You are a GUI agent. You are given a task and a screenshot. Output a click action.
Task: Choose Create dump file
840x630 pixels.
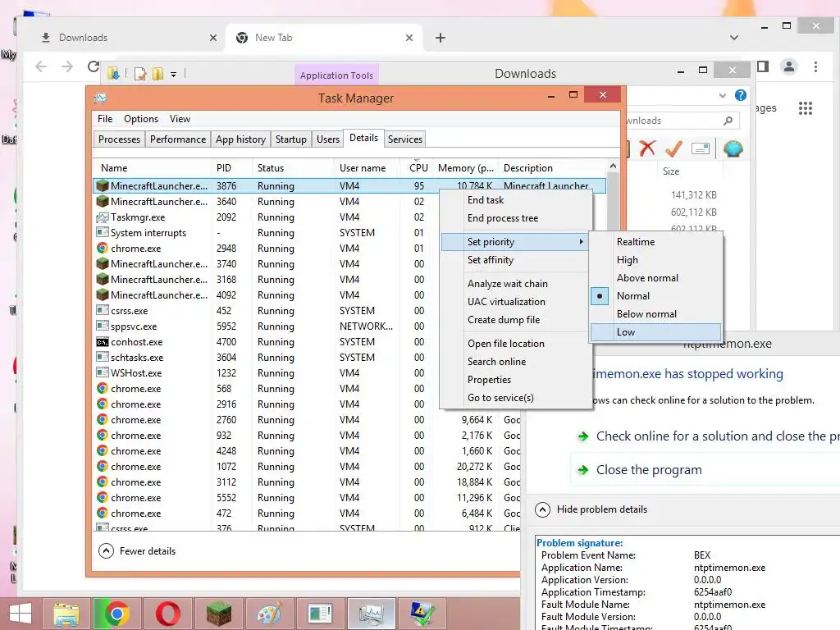516,320
